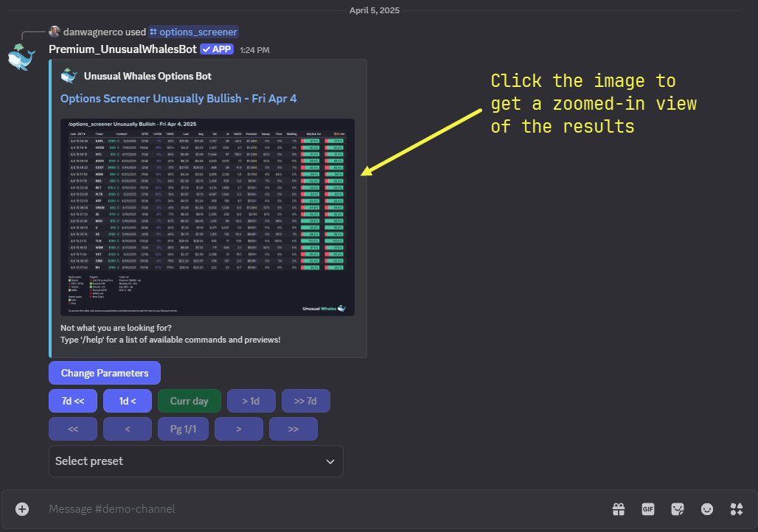The height and width of the screenshot is (532, 758).
Task: Click the danwagnerco username
Action: pos(93,32)
